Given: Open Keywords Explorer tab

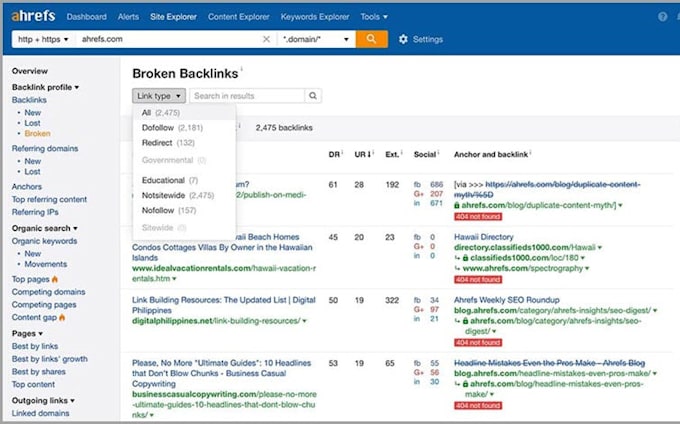Looking at the screenshot, I should [x=315, y=16].
